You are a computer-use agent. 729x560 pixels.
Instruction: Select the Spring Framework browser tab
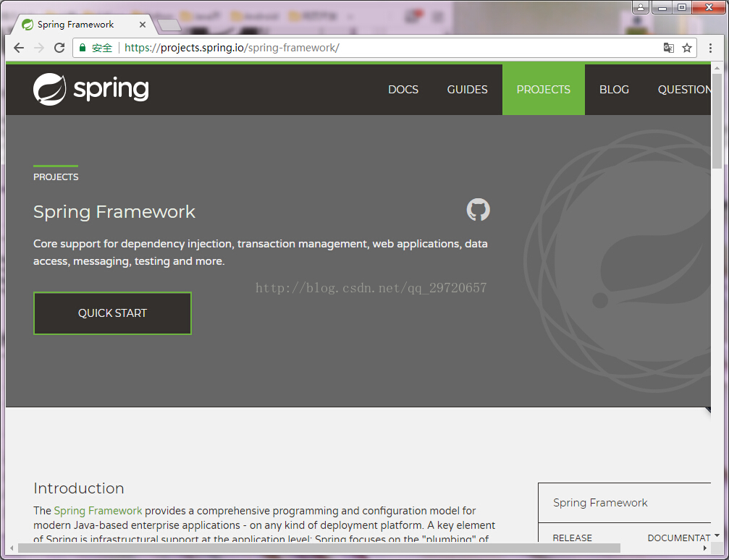[84, 25]
